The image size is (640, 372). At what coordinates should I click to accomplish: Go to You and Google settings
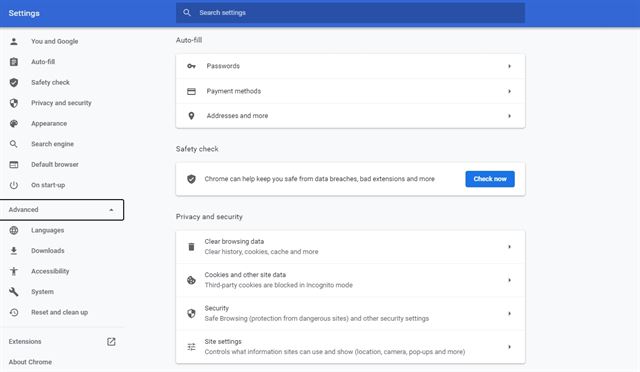pos(55,41)
